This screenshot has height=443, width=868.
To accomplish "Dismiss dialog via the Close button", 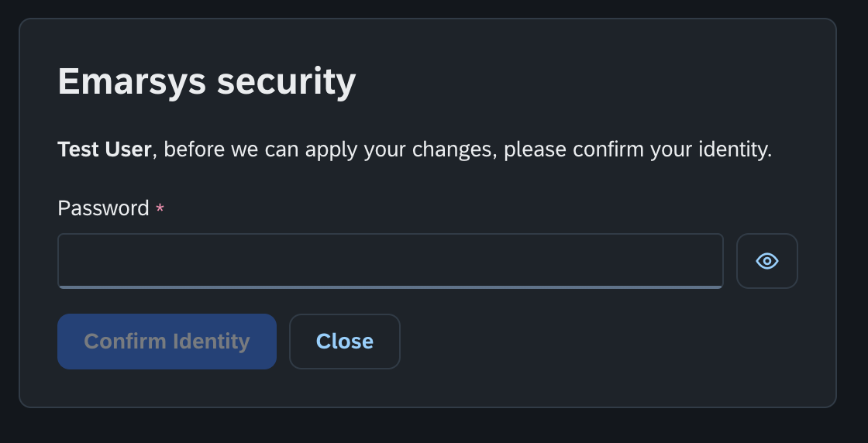I will 344,342.
